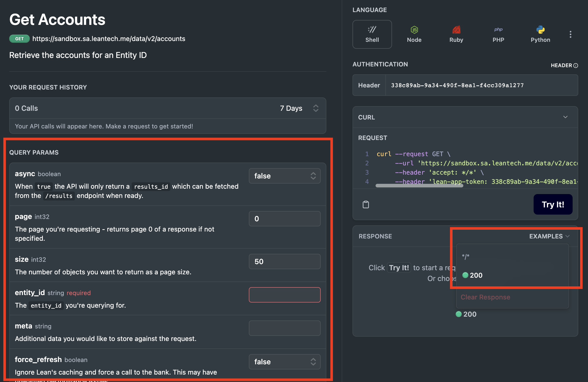Click the Try It! button
The width and height of the screenshot is (588, 382).
(x=553, y=204)
